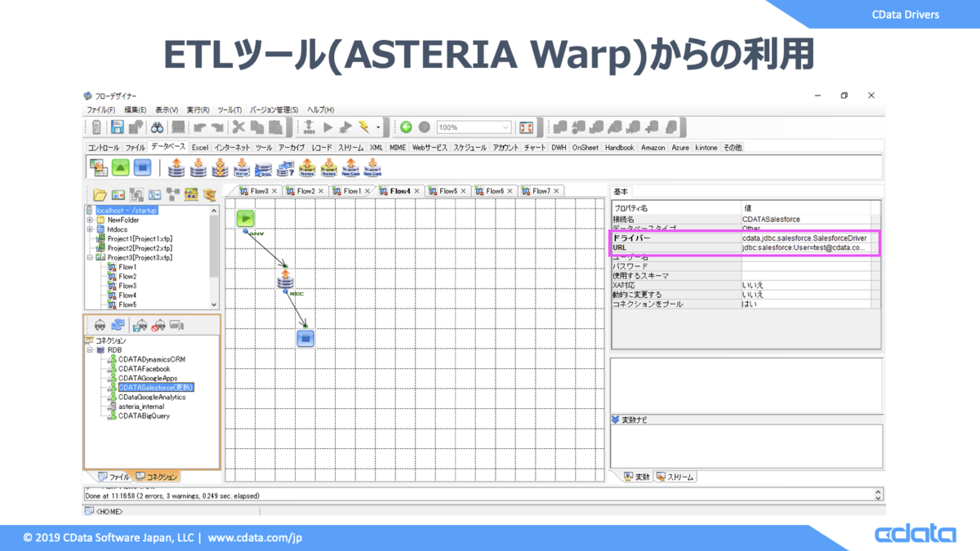Expand the htdocs tree node
Viewport: 980px width, 551px height.
90,229
